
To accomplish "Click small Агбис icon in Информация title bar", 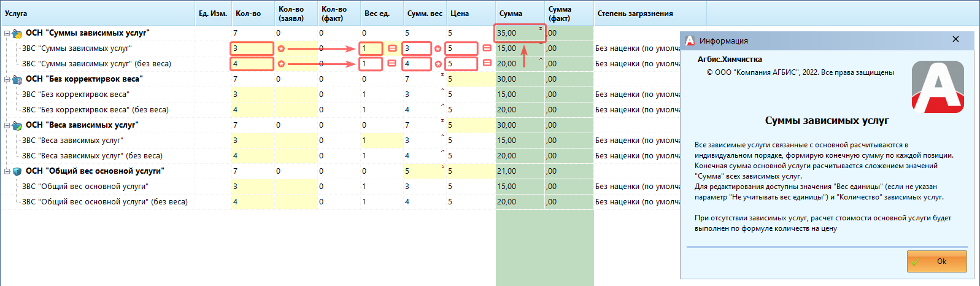I will (x=690, y=41).
